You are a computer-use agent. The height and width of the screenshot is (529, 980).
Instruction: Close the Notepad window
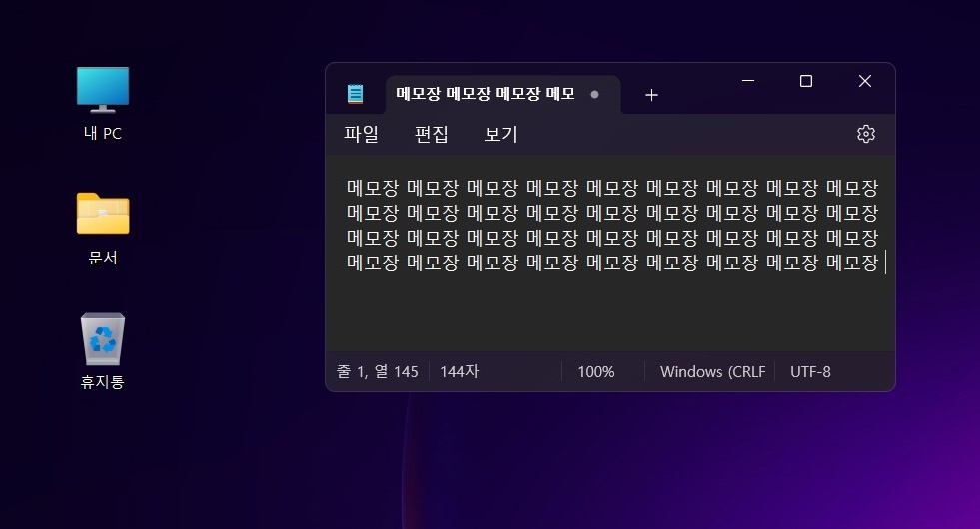[865, 81]
